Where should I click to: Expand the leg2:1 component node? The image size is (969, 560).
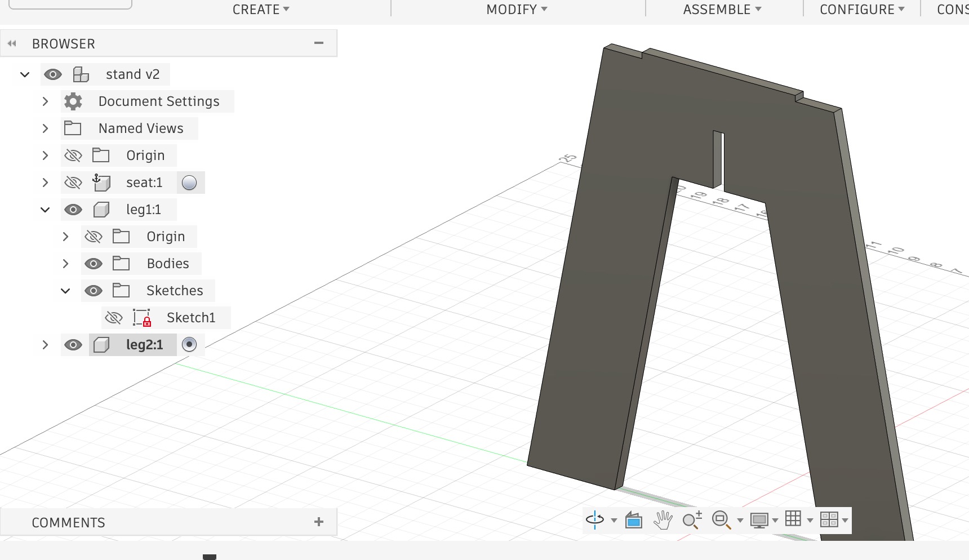(x=45, y=345)
